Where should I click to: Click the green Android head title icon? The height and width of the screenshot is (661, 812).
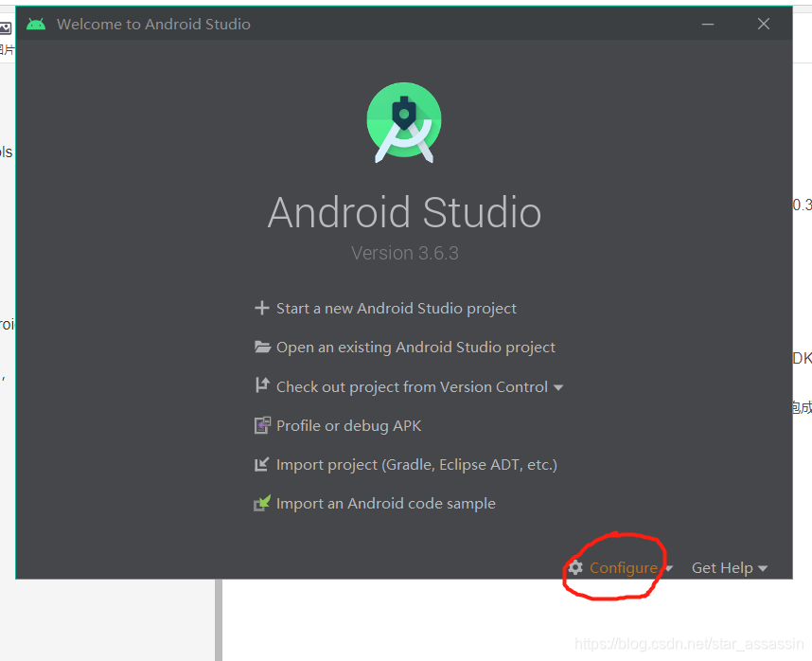[x=36, y=24]
